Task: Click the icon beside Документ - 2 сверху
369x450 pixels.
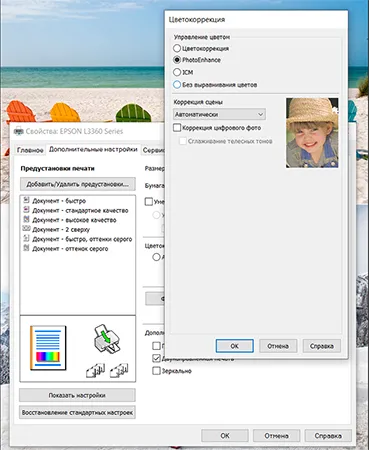Action: [x=26, y=229]
